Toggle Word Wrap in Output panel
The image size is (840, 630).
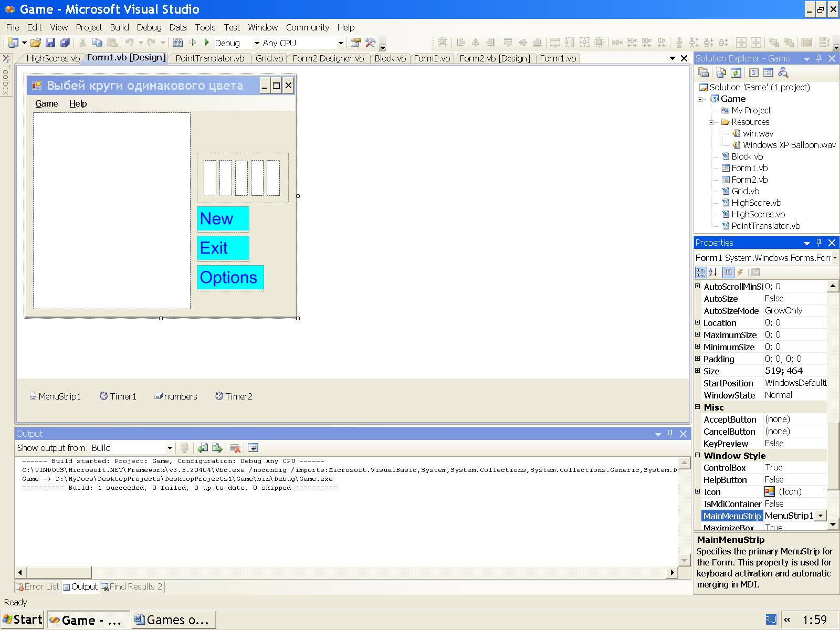(x=253, y=448)
